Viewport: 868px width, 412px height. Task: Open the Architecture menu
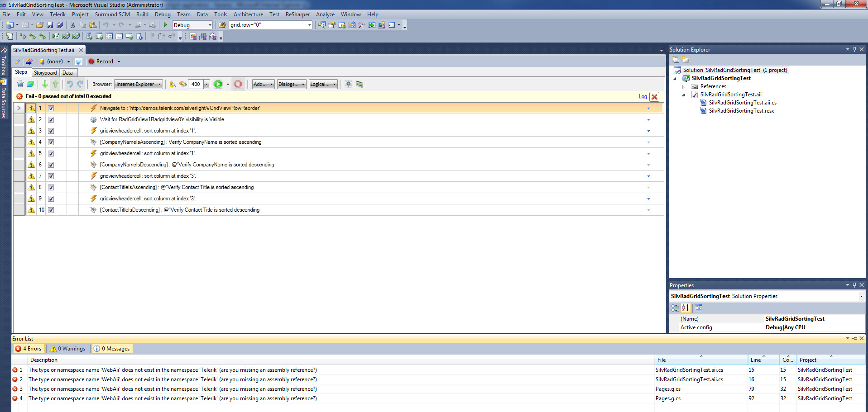tap(248, 14)
